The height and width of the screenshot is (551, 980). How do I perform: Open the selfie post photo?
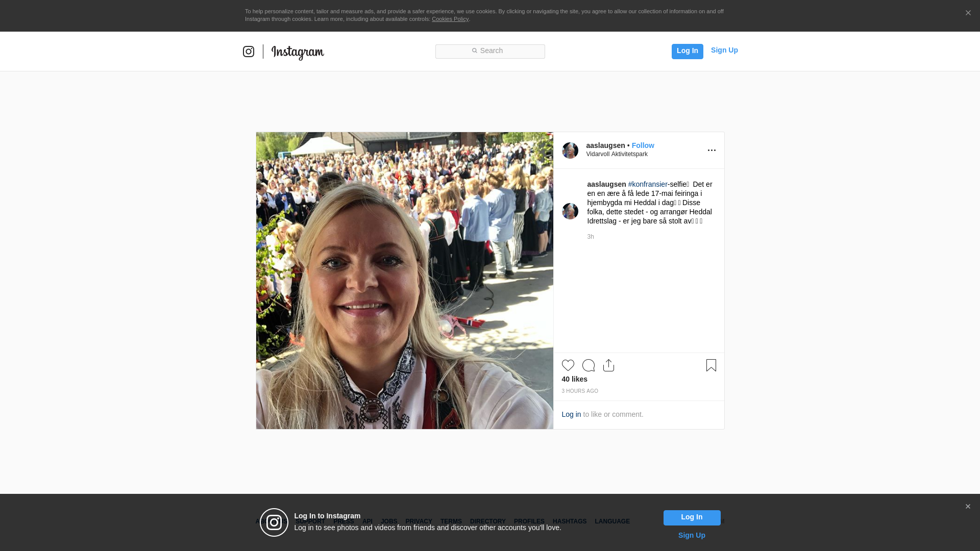pos(404,281)
